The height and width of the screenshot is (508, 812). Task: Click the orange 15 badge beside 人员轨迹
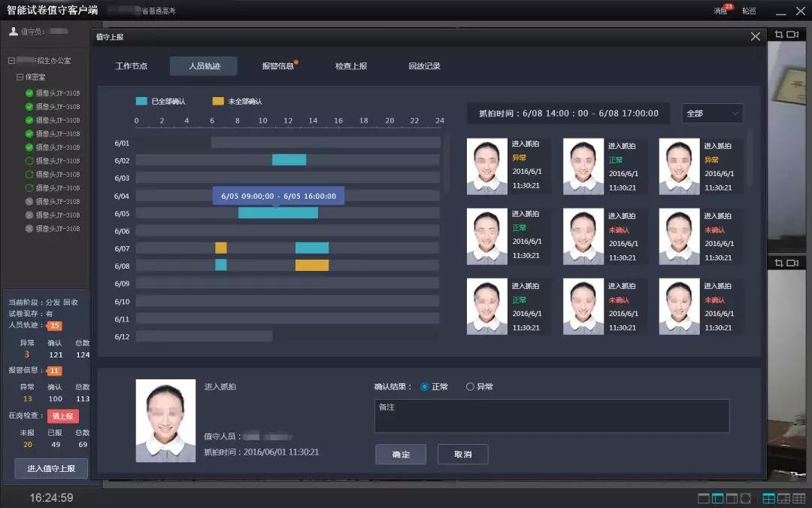[x=54, y=326]
